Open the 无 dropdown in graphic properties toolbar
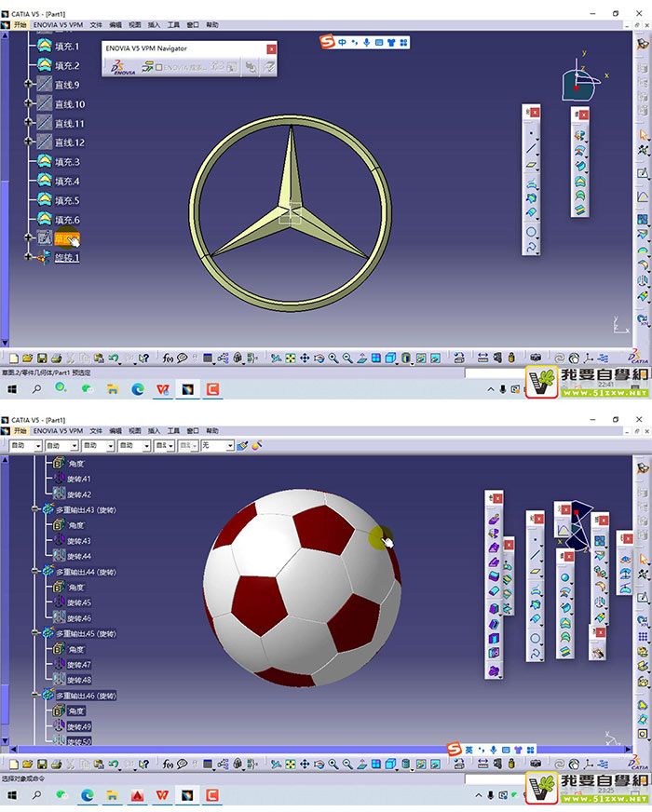 pos(229,446)
